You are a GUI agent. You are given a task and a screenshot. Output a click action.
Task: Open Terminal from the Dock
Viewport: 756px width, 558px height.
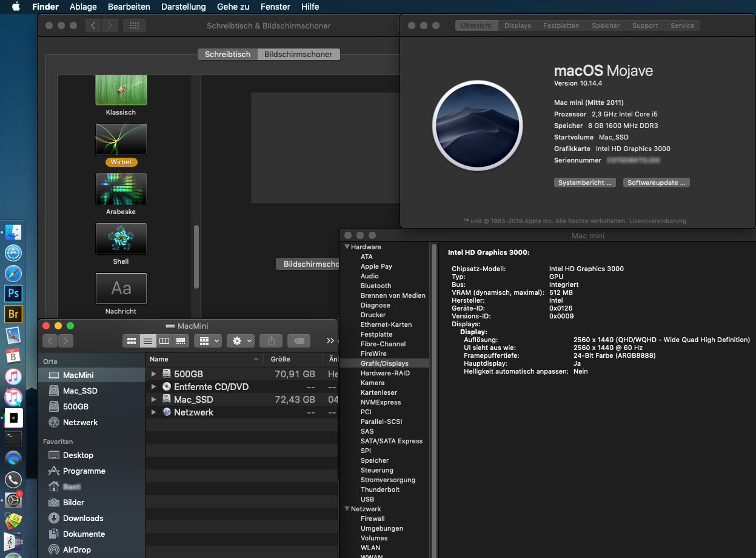pos(13,437)
